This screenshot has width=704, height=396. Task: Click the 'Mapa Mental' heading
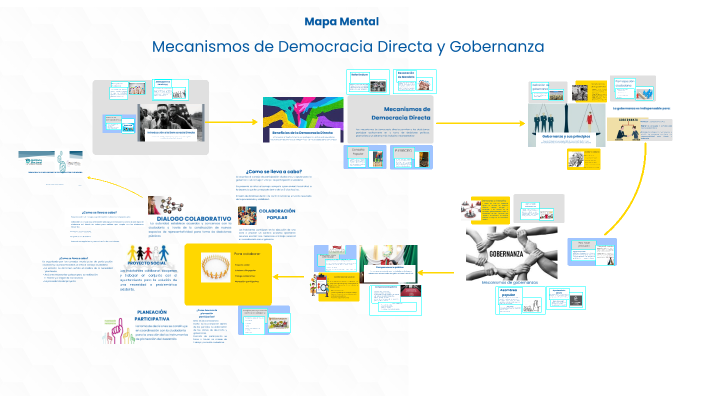pyautogui.click(x=342, y=22)
